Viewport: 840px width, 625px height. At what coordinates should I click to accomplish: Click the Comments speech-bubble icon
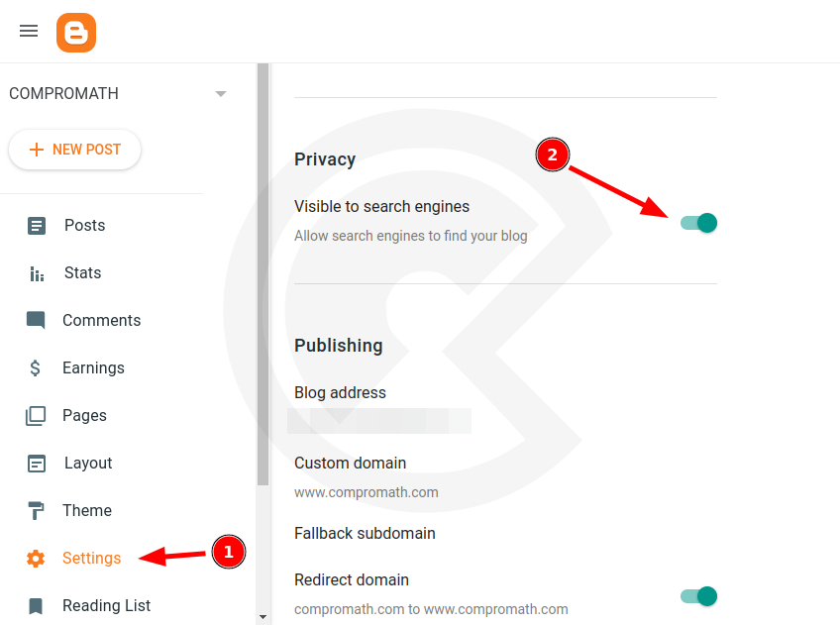36,320
